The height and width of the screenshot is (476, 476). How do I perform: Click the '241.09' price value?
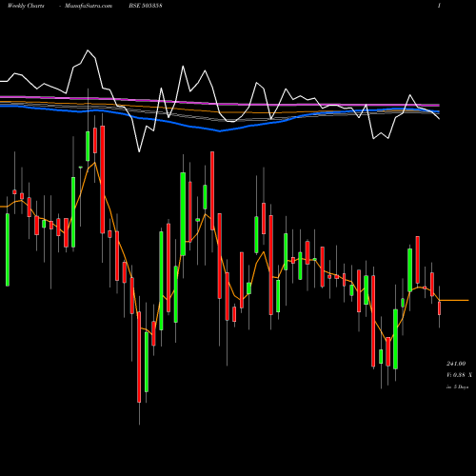click(456, 364)
